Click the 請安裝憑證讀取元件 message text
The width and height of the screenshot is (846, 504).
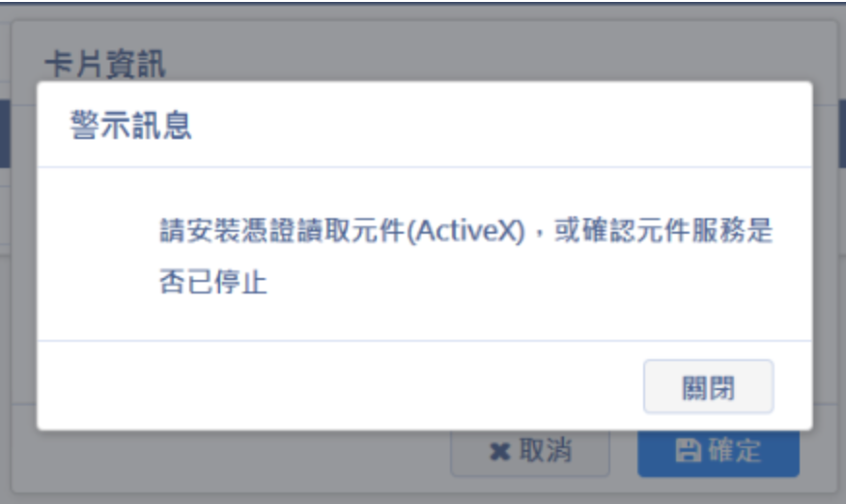point(282,231)
